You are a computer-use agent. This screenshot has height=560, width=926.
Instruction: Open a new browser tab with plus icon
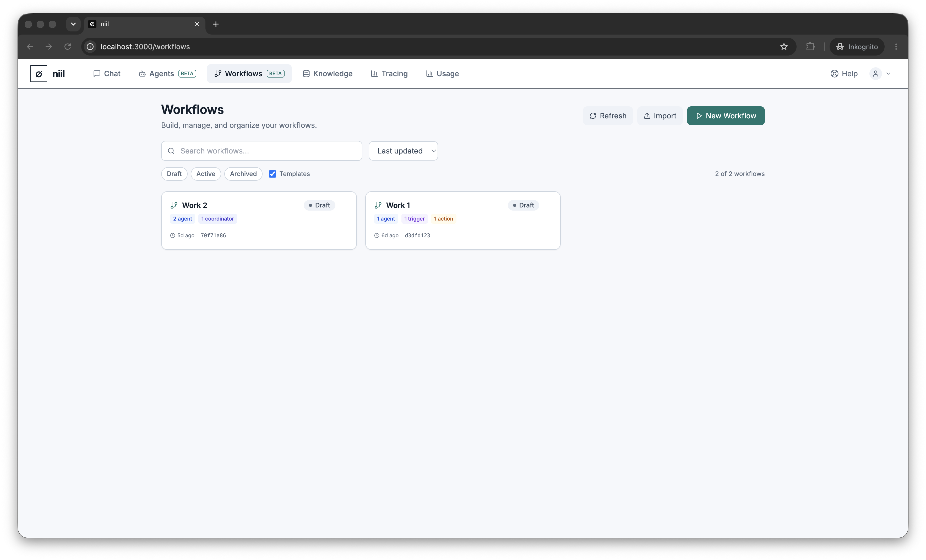point(216,24)
